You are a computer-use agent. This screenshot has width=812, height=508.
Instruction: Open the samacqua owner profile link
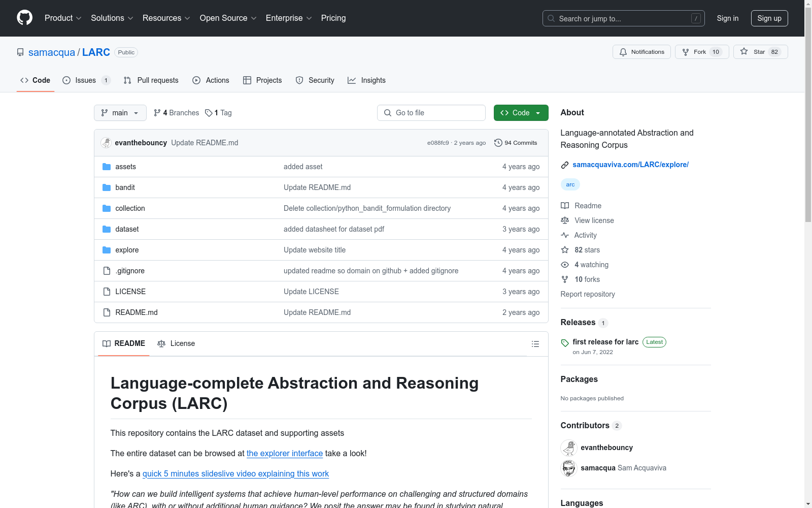click(52, 52)
